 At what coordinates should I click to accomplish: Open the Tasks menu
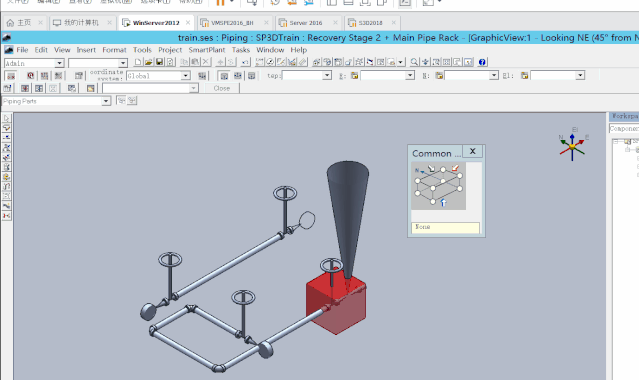coord(240,50)
